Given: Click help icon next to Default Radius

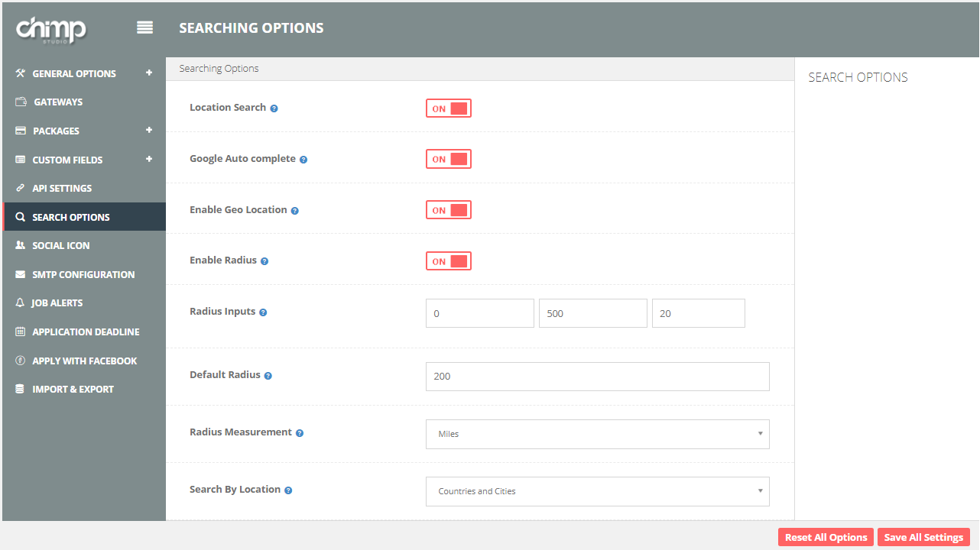Looking at the screenshot, I should tap(268, 376).
